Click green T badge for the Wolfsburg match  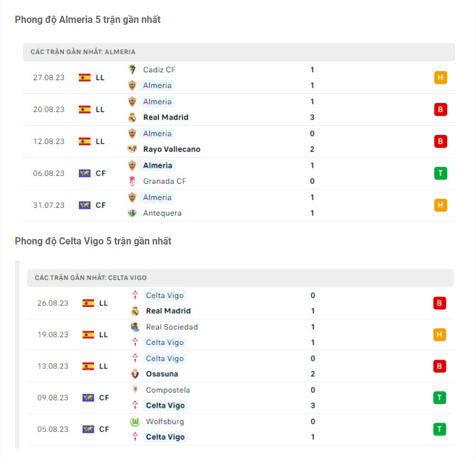coord(439,429)
